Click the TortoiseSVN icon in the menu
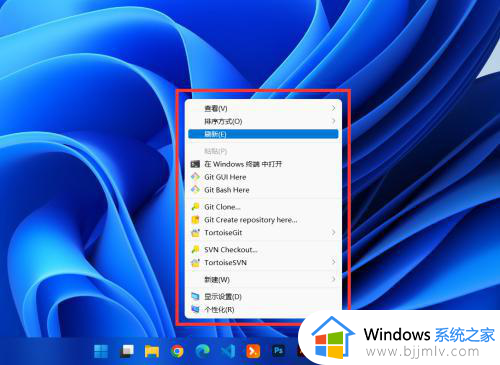 pyautogui.click(x=195, y=262)
